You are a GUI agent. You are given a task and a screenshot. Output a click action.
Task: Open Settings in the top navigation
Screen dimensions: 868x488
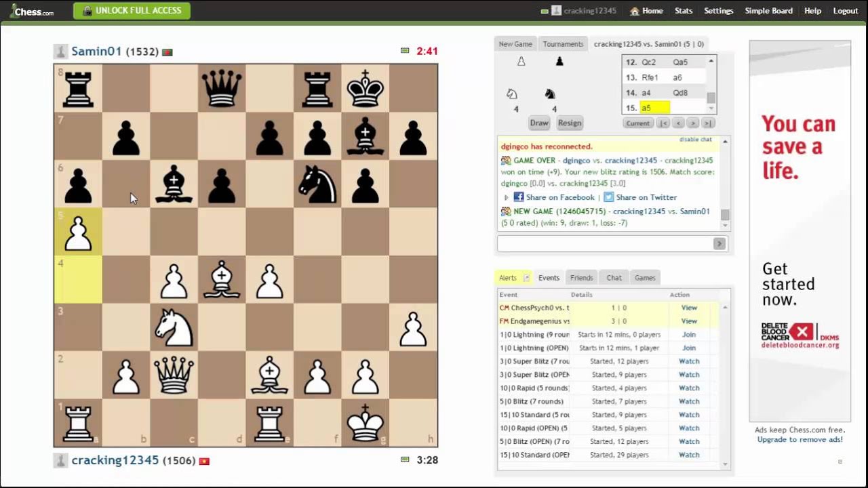click(x=719, y=11)
